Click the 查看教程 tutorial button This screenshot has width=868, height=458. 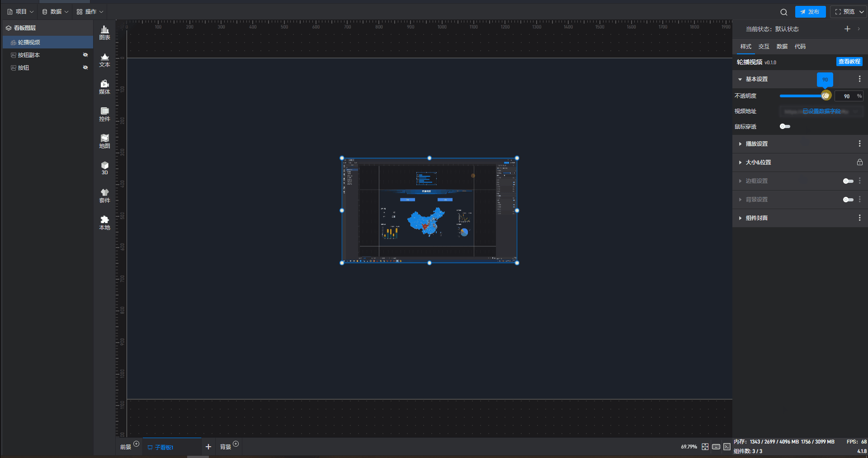pyautogui.click(x=849, y=62)
